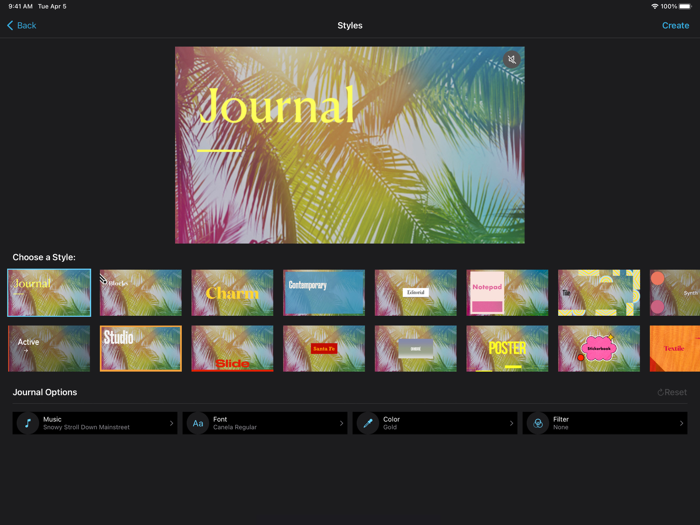This screenshot has width=700, height=525.
Task: Select the Blocks style thumbnail
Action: pos(141,293)
